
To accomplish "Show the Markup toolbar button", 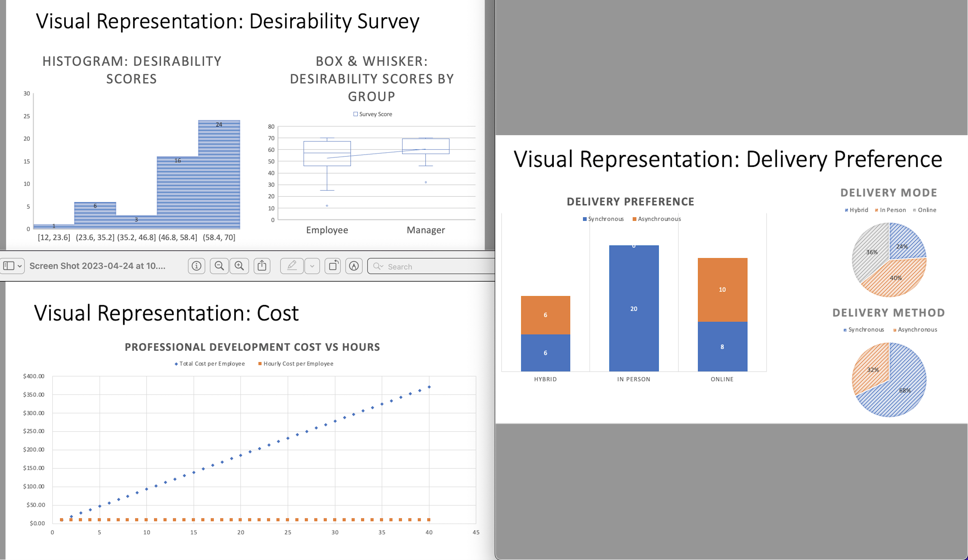I will tap(354, 266).
